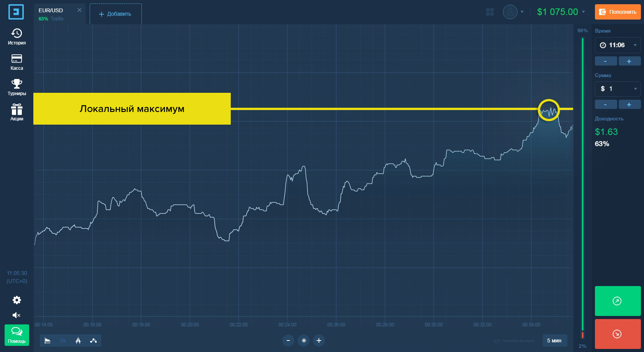Image resolution: width=644 pixels, height=352 pixels.
Task: Toggle the muted sound speaker icon
Action: click(x=17, y=315)
